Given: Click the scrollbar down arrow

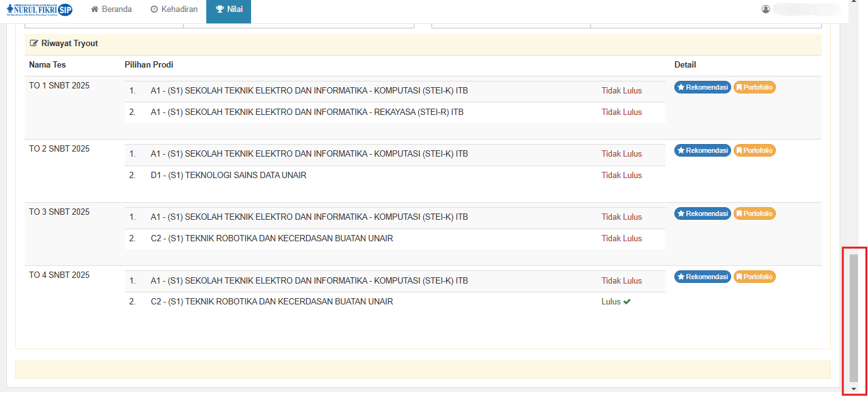Looking at the screenshot, I should (x=853, y=389).
